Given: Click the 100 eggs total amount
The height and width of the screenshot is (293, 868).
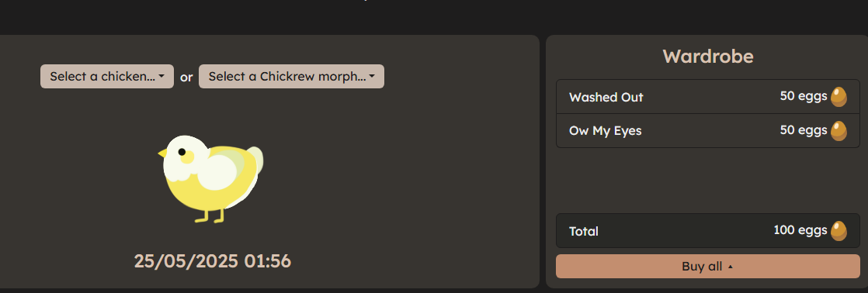Looking at the screenshot, I should tap(800, 230).
